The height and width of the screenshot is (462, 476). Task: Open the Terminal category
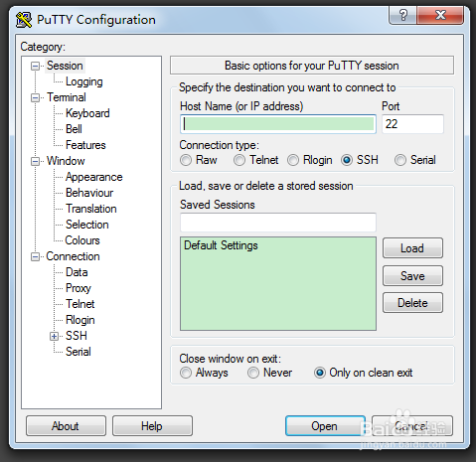pos(67,97)
